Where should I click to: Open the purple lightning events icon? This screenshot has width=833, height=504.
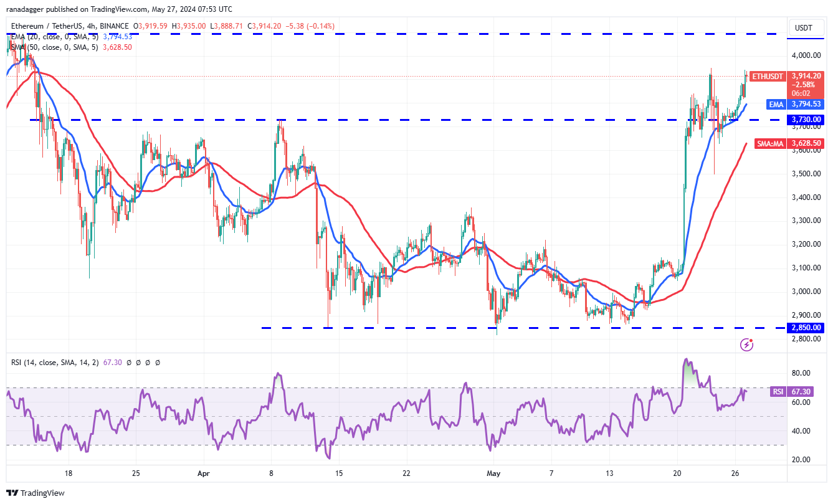[746, 345]
